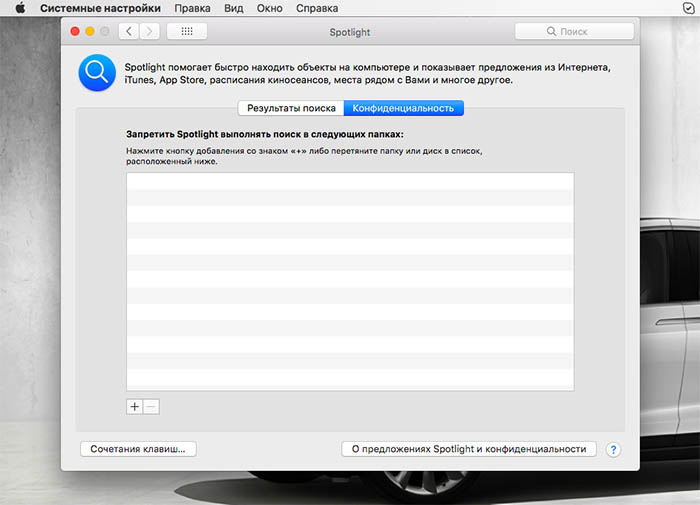Open Сочетания клавиш… button
Image resolution: width=700 pixels, height=505 pixels.
coord(138,449)
